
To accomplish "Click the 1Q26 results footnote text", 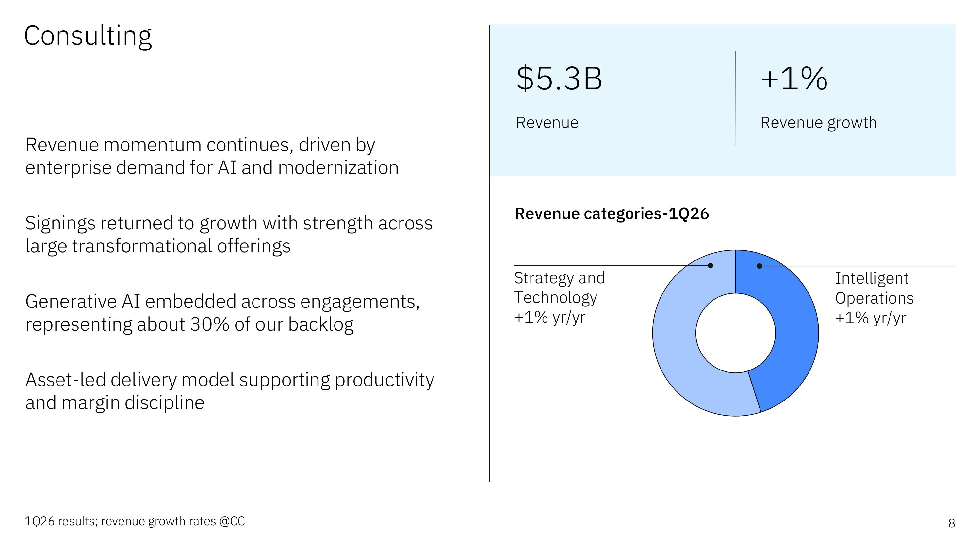I will pyautogui.click(x=135, y=521).
